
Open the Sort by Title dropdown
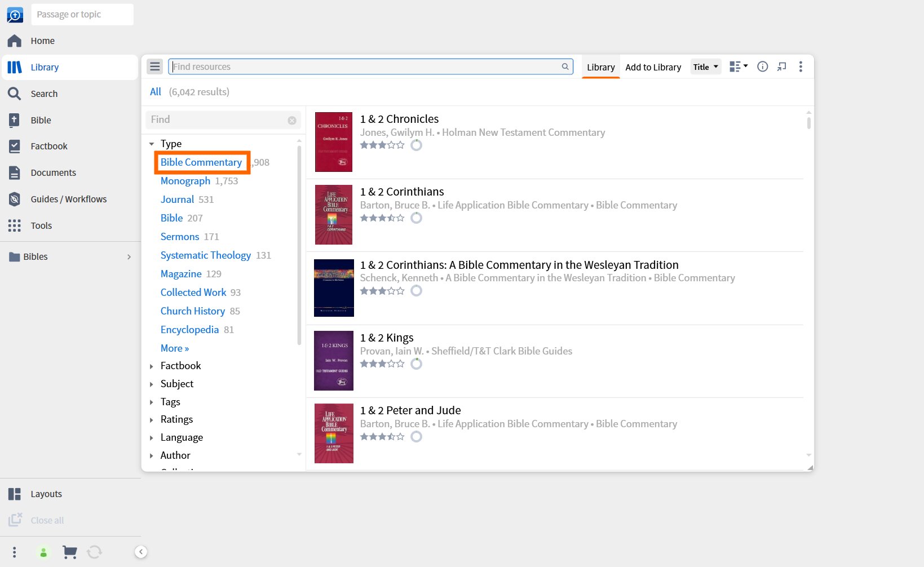pyautogui.click(x=706, y=67)
